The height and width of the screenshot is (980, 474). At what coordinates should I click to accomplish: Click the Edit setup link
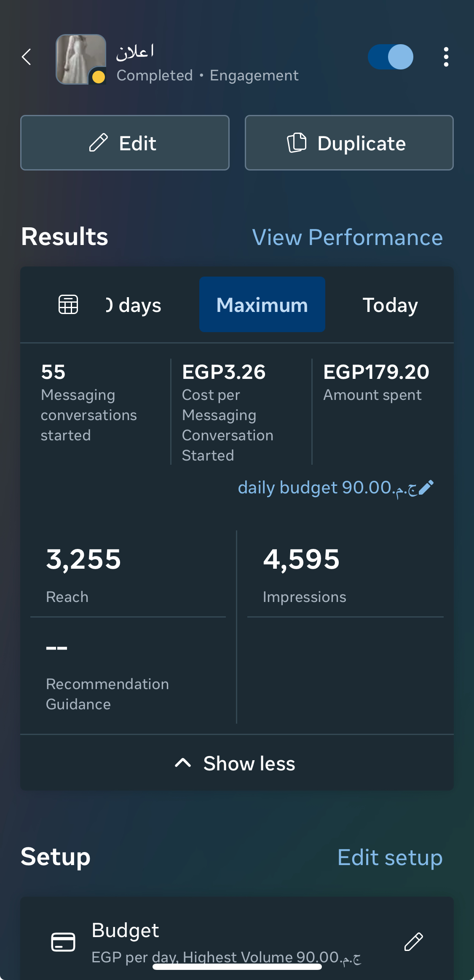(390, 857)
